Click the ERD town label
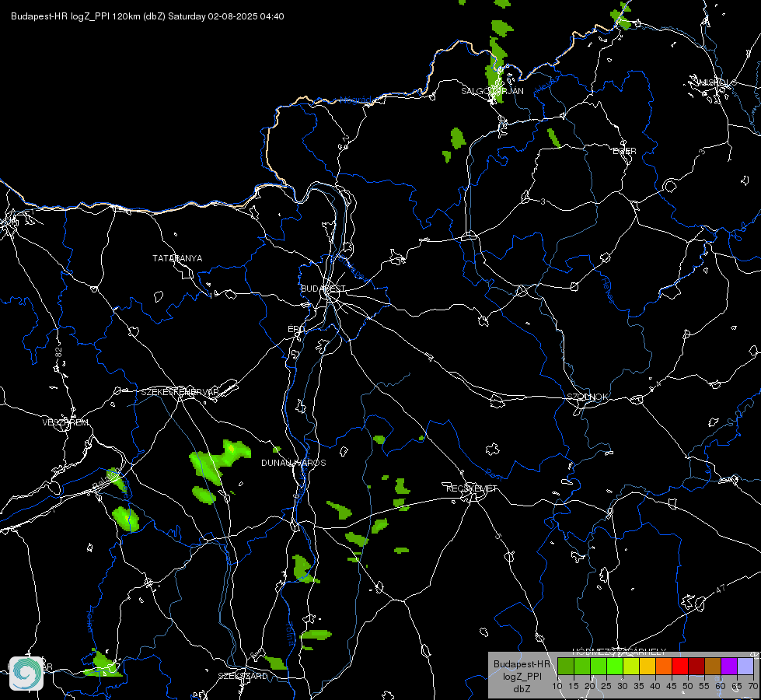Viewport: 761px width, 700px height. tap(296, 329)
